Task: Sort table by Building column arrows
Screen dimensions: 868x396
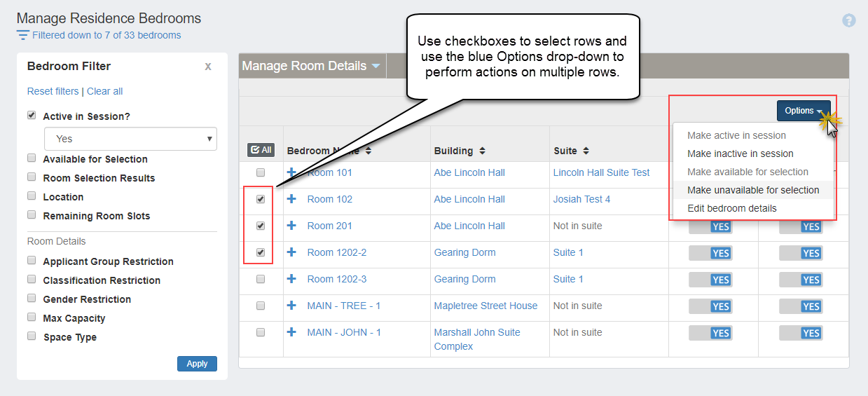Action: tap(482, 151)
